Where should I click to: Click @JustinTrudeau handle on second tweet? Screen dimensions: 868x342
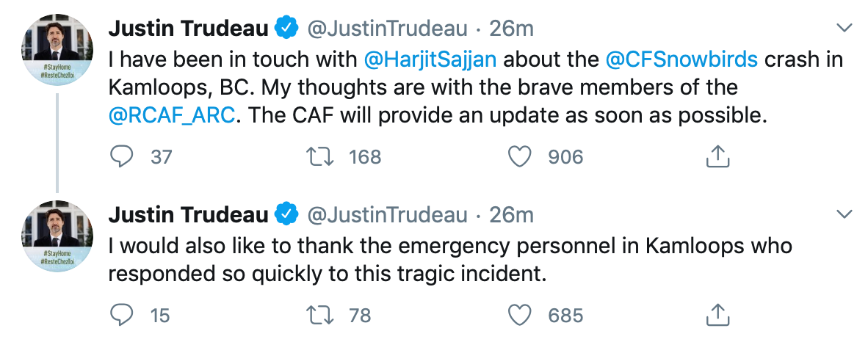[386, 215]
